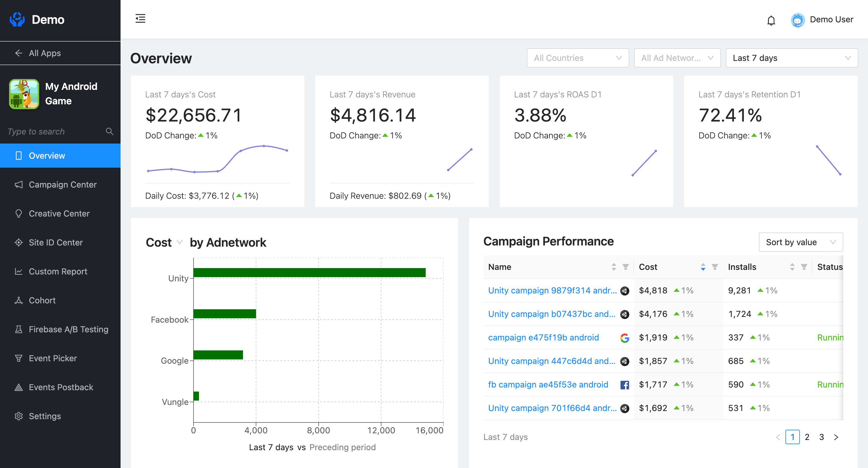Screen dimensions: 868x468
Task: Go back to All Apps
Action: tap(37, 53)
